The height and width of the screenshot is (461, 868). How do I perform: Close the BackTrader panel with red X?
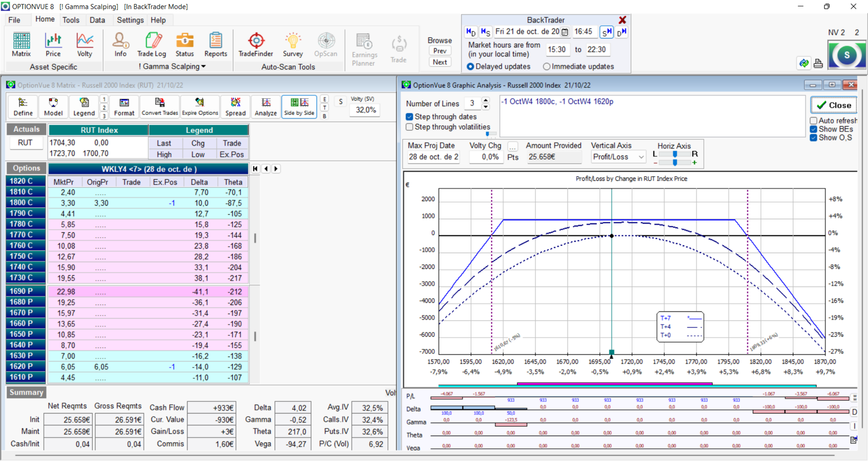622,20
